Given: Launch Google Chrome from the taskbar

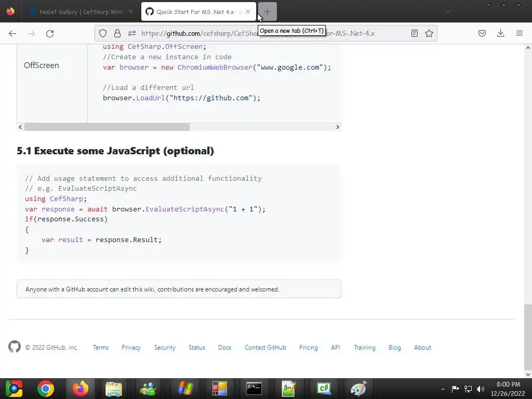Looking at the screenshot, I should coord(46,389).
